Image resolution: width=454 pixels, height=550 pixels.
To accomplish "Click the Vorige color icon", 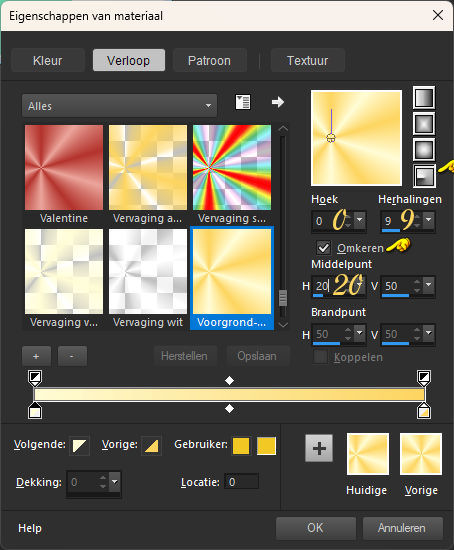I will pos(151,446).
